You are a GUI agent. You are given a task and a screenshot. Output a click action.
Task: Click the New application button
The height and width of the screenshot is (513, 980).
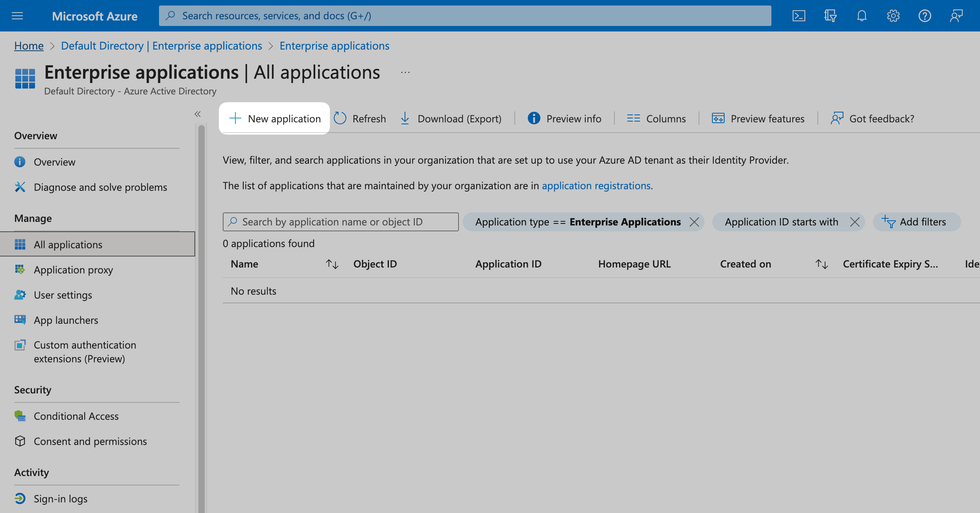pyautogui.click(x=274, y=118)
